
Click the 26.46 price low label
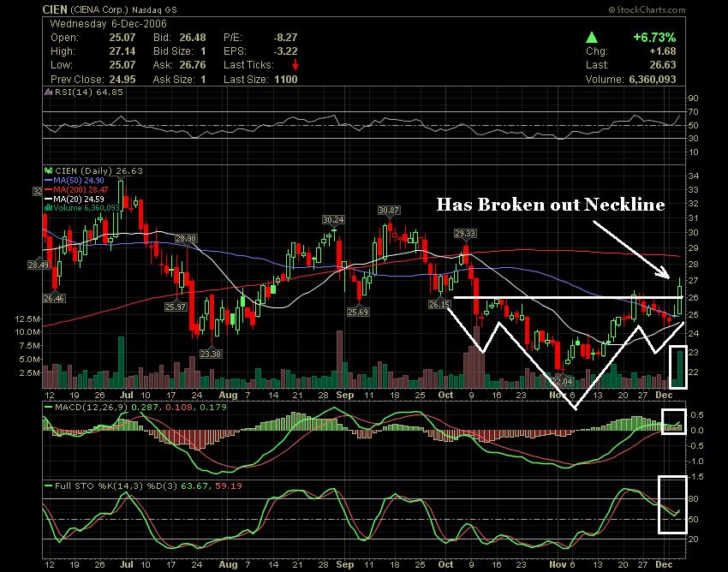click(x=54, y=299)
